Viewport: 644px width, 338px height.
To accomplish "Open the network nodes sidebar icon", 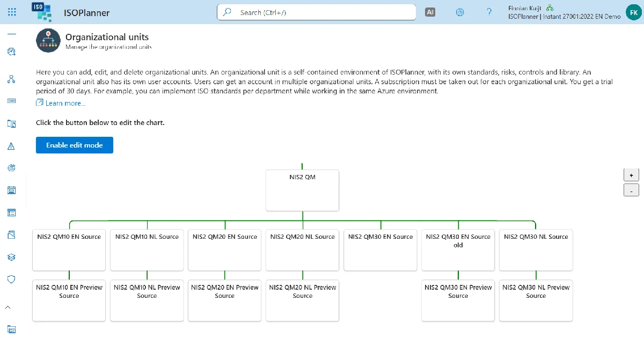I will click(11, 79).
